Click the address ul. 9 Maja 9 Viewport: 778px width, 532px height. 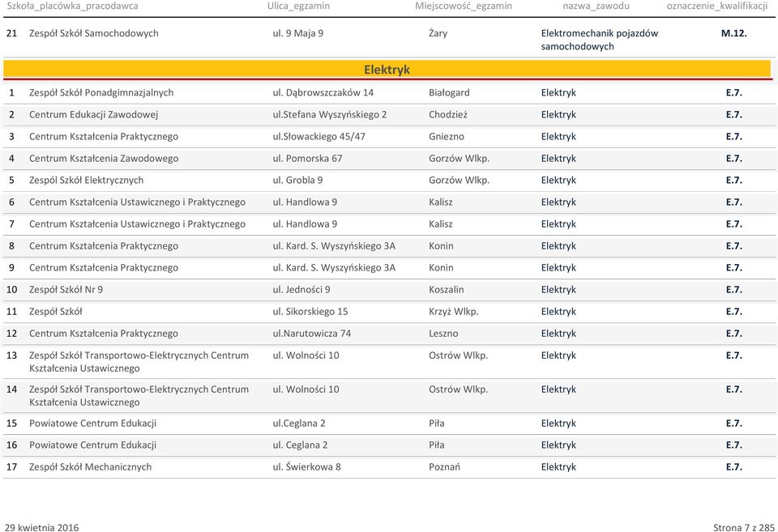pos(297,33)
